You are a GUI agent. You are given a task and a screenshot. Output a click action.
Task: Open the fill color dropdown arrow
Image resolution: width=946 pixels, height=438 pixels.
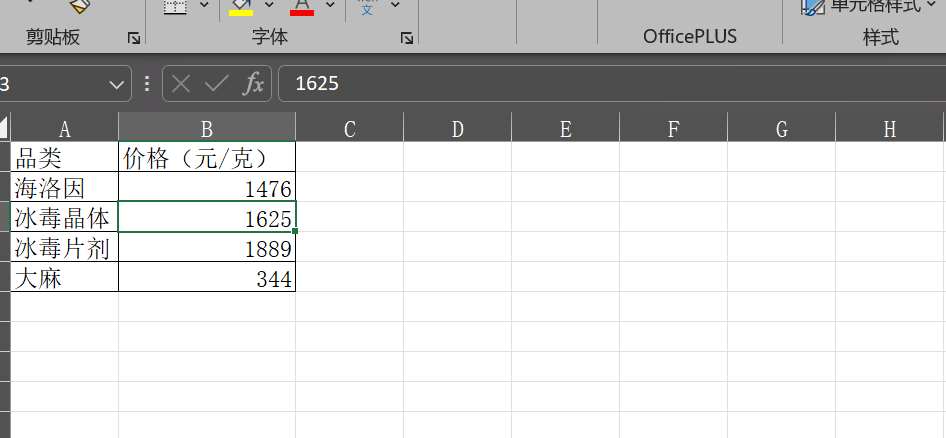pyautogui.click(x=268, y=6)
